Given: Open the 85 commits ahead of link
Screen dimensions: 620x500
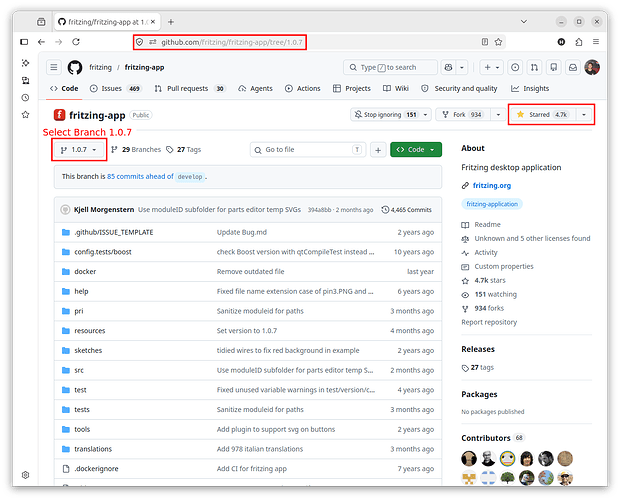Looking at the screenshot, I should point(140,176).
